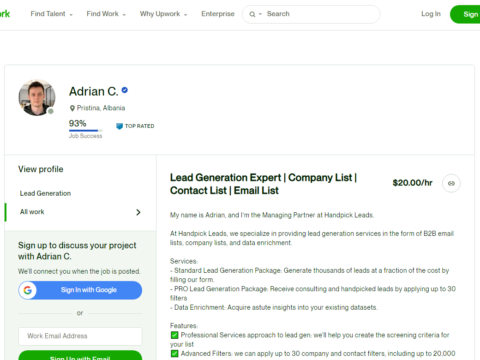The image size is (480, 360).
Task: Open the Find Work menu
Action: (106, 14)
